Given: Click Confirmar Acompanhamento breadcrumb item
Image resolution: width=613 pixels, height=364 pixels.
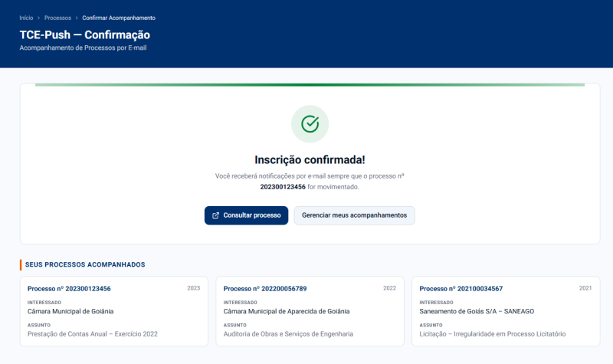Looking at the screenshot, I should click(119, 18).
